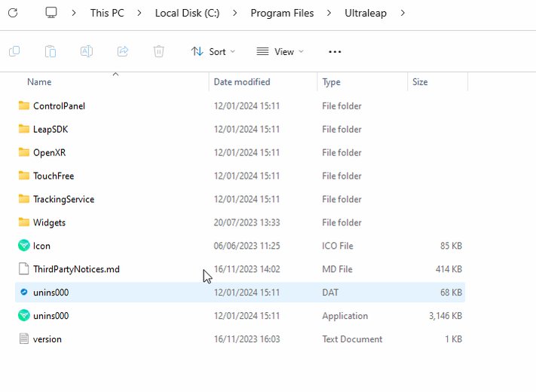Select the file named Icon
The height and width of the screenshot is (392, 536).
point(41,246)
